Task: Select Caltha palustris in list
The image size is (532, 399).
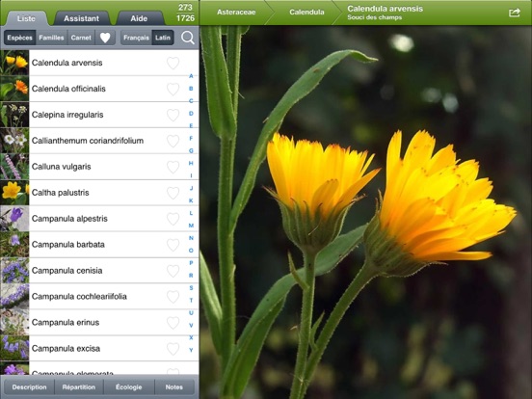Action: click(x=99, y=193)
